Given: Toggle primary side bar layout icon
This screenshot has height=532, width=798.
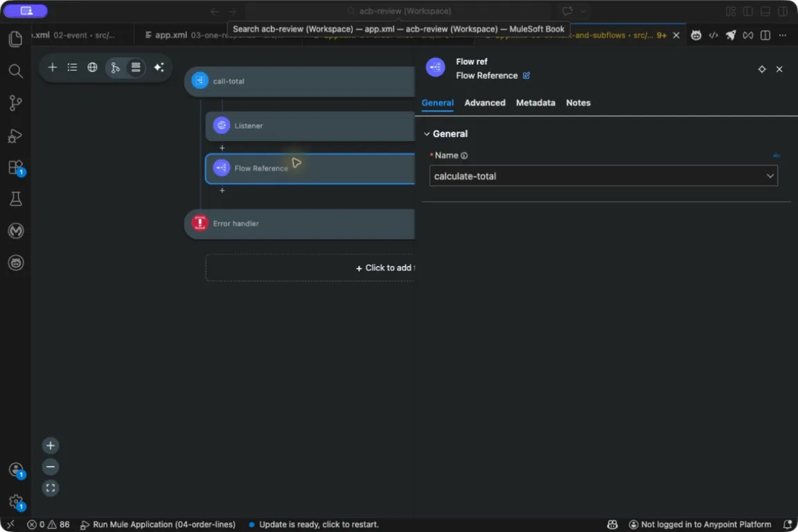Looking at the screenshot, I should pos(747,11).
